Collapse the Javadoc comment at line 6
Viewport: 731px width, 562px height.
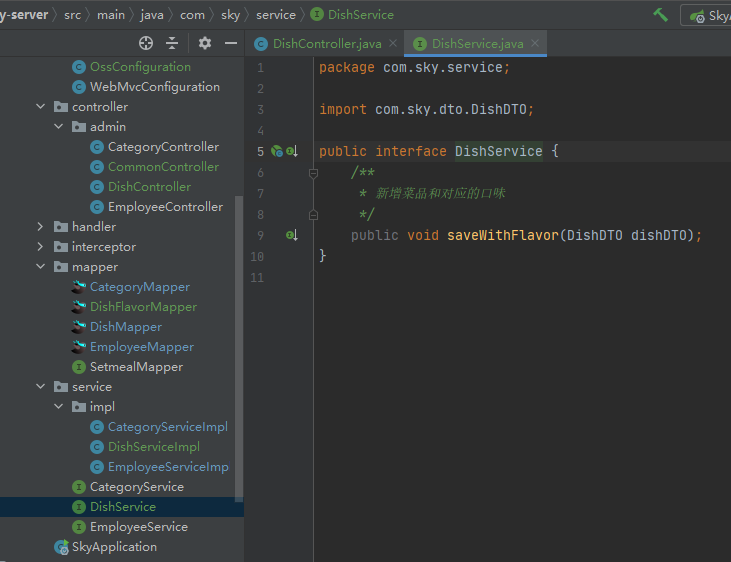(313, 173)
